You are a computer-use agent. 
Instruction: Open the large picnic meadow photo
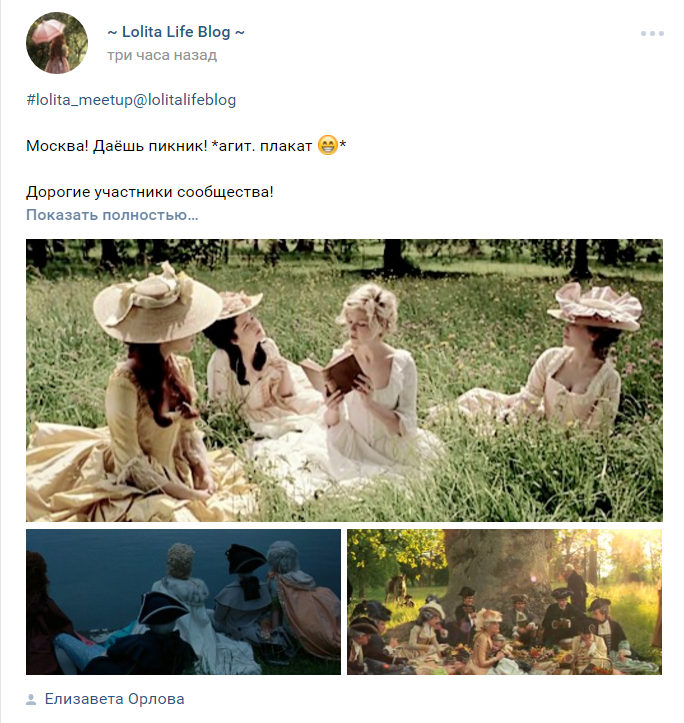344,380
